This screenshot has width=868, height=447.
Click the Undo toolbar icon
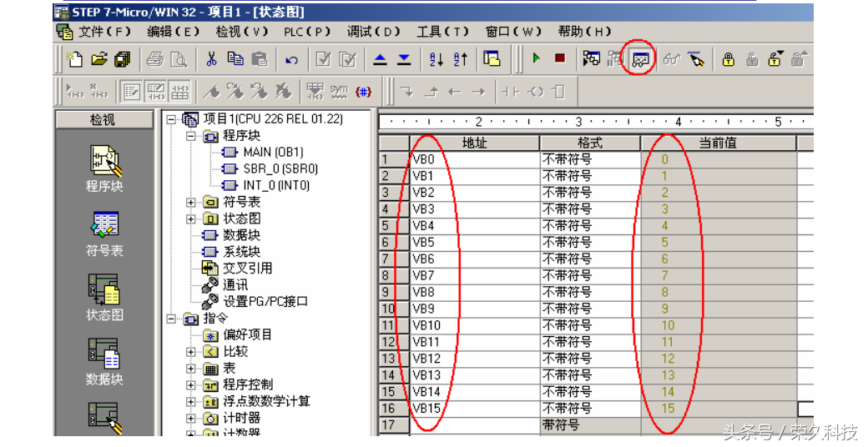[291, 59]
